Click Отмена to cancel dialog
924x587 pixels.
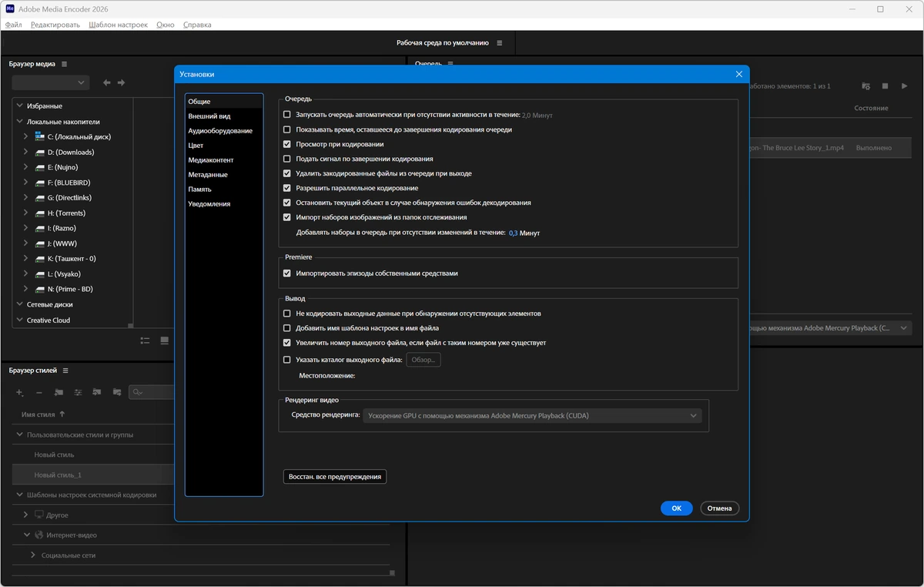pyautogui.click(x=720, y=508)
